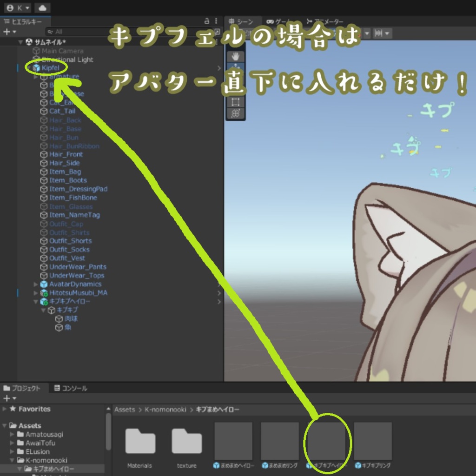The height and width of the screenshot is (476, 476).
Task: Expand the AvatarDynamics object
Action: point(35,284)
